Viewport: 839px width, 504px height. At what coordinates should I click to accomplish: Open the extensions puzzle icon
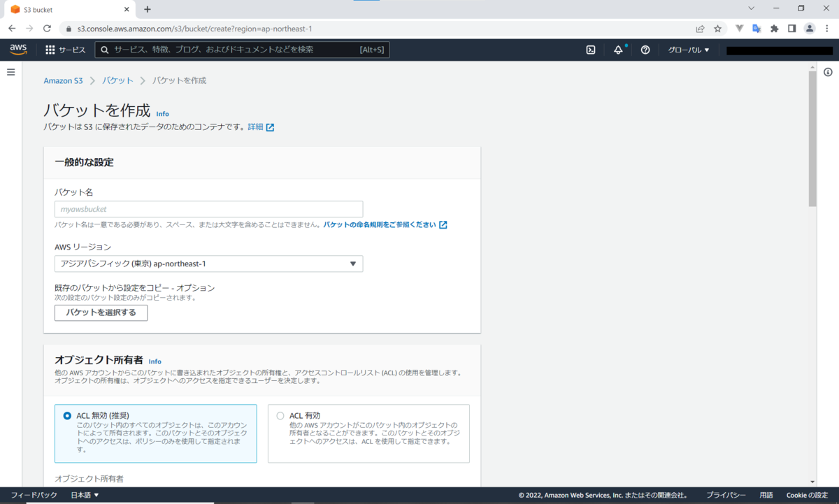pos(774,29)
